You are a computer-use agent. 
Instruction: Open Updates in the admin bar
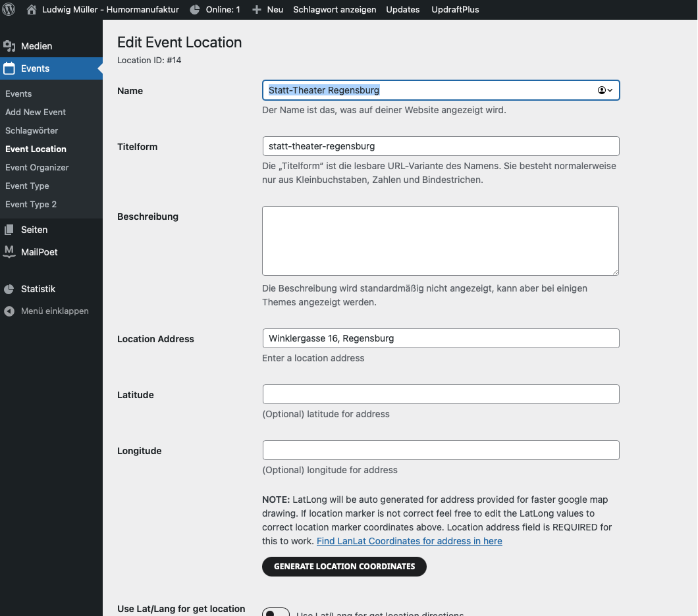coord(403,9)
